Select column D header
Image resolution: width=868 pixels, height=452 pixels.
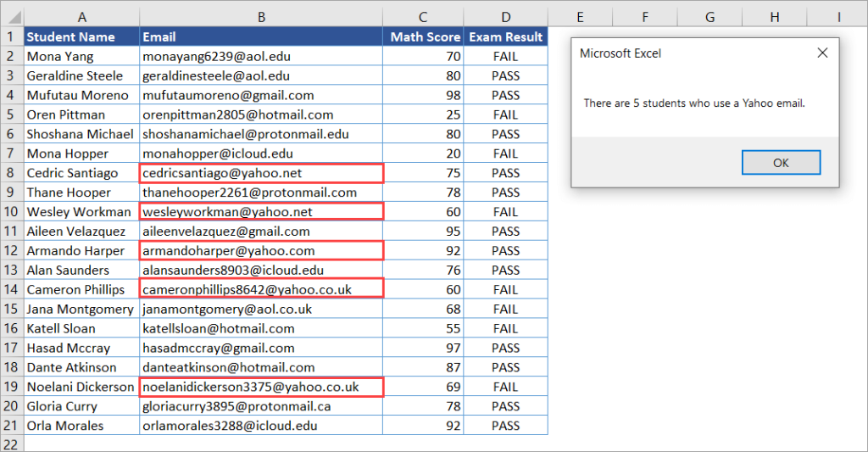pyautogui.click(x=505, y=18)
